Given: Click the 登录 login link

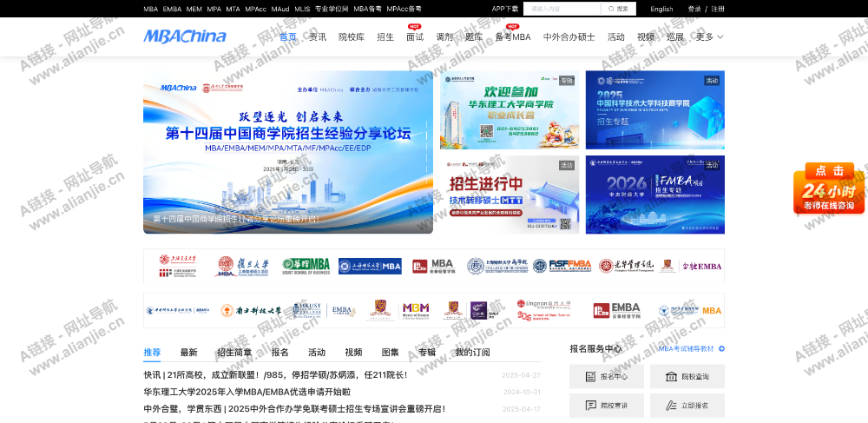Looking at the screenshot, I should coord(694,9).
